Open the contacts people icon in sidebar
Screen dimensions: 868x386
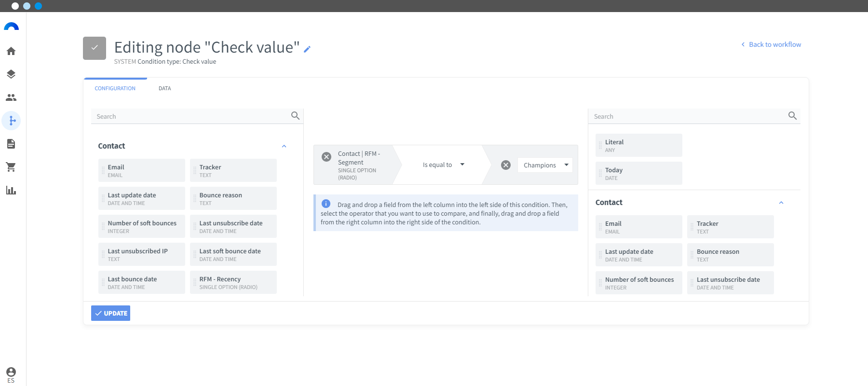pyautogui.click(x=11, y=97)
